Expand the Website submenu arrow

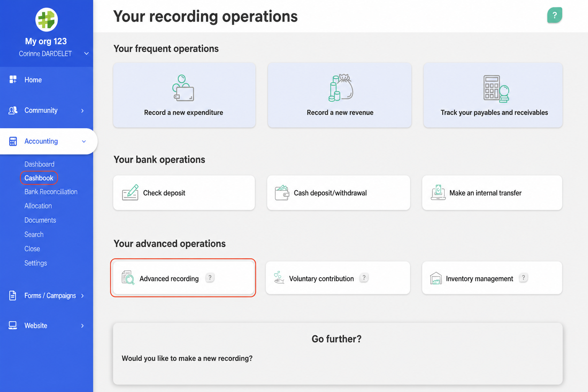click(x=82, y=326)
